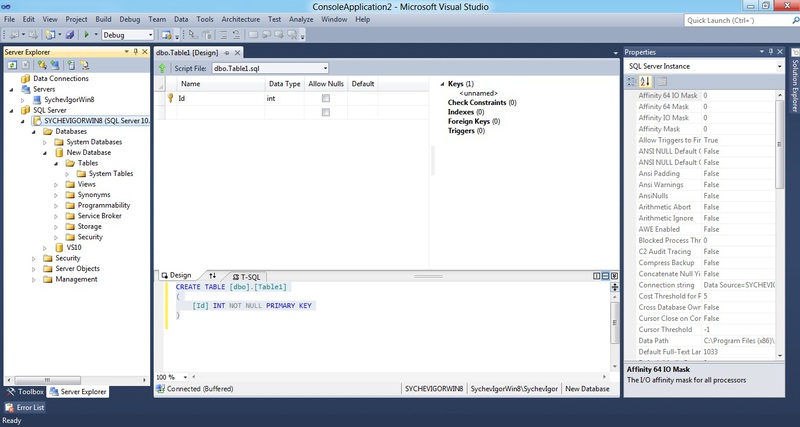Click the Update green arrow beside Script File
800x427 pixels.
coord(162,68)
